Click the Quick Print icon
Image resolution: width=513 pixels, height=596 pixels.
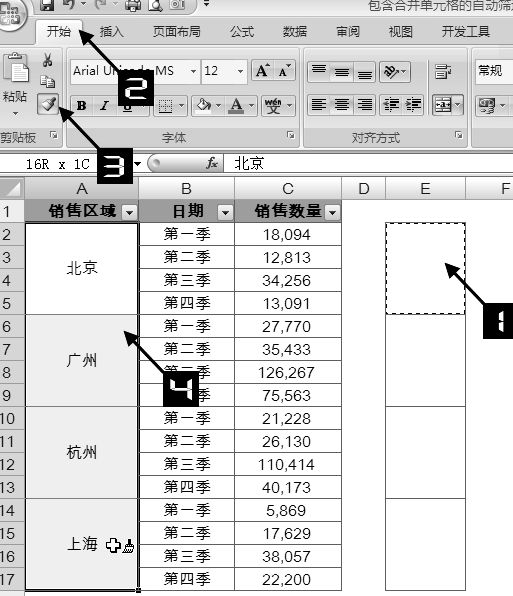pyautogui.click(x=133, y=5)
